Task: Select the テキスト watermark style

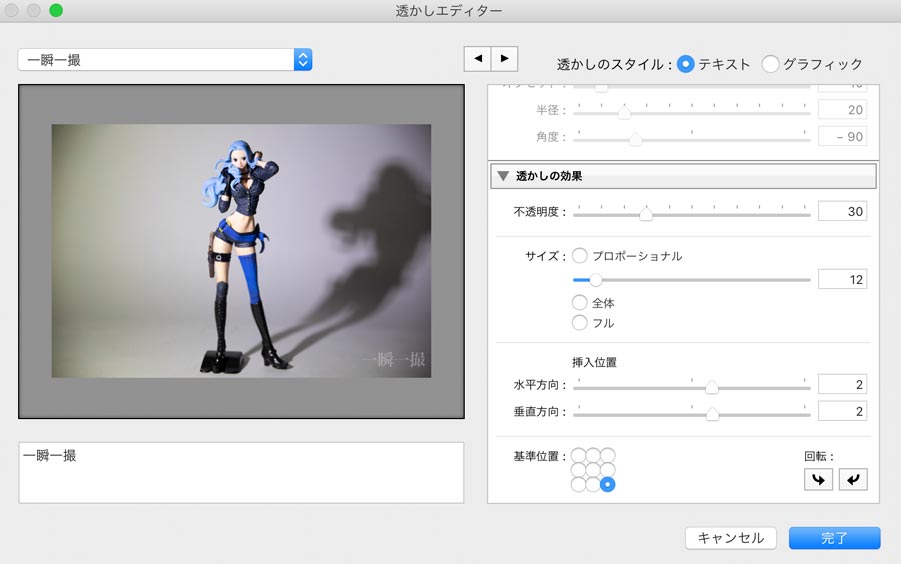Action: (686, 64)
